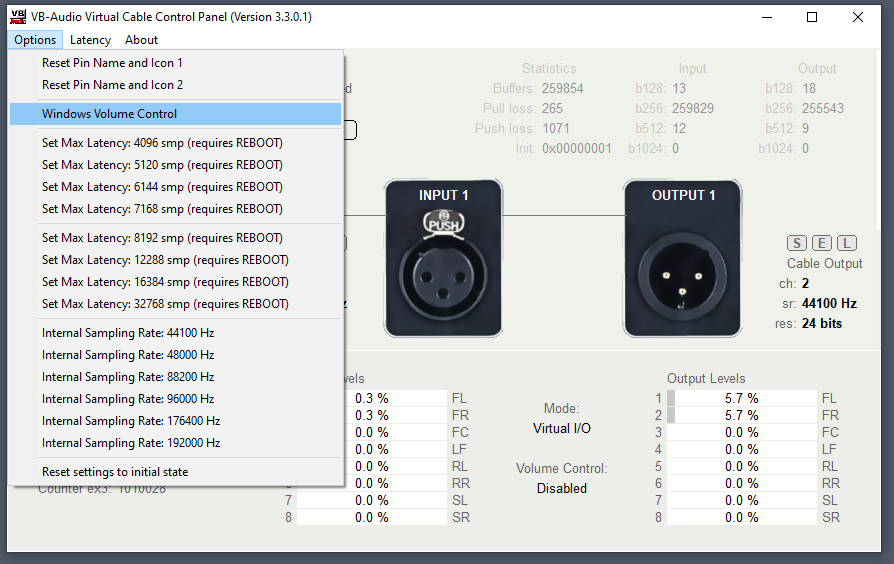Click the Init value 0x00000001

tap(576, 148)
